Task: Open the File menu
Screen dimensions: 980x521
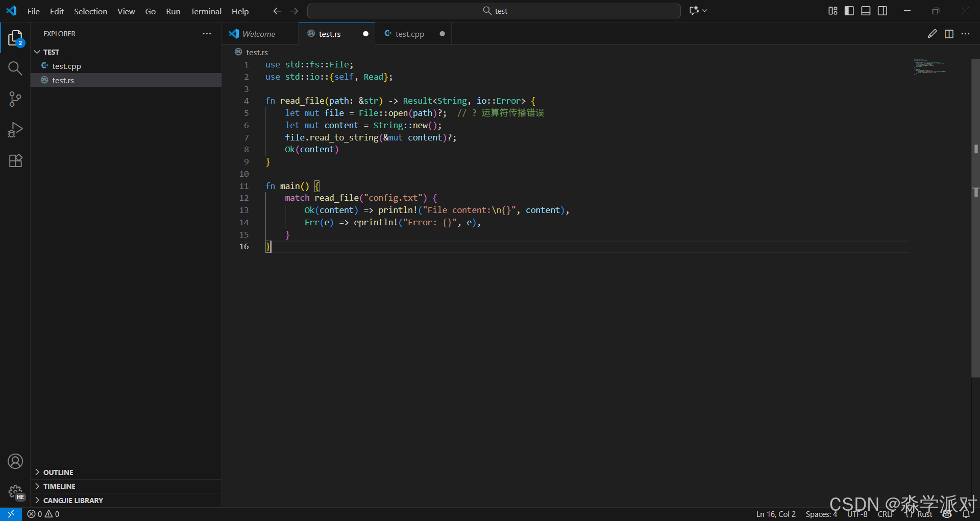Action: (34, 11)
